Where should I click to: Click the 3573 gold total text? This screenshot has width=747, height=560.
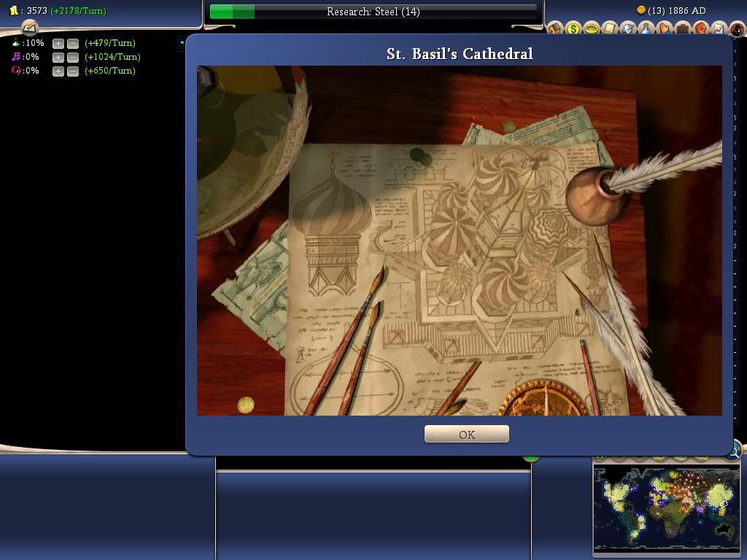click(x=36, y=10)
